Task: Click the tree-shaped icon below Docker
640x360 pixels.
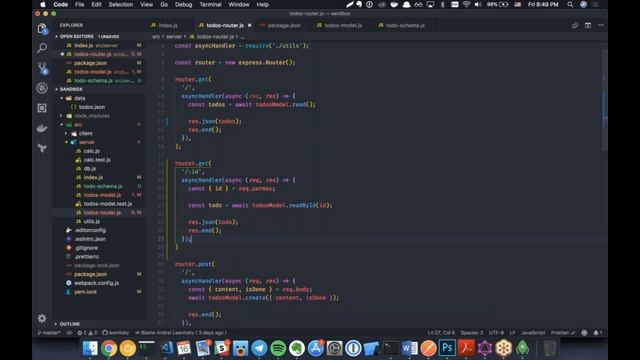Action: click(x=42, y=148)
